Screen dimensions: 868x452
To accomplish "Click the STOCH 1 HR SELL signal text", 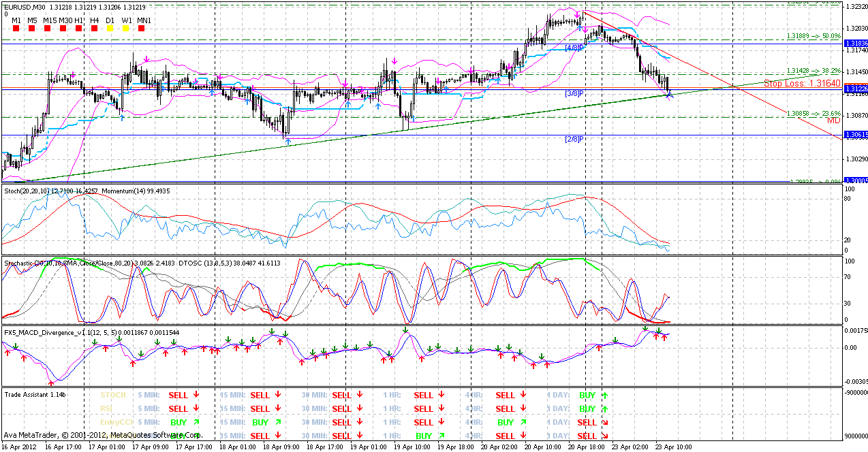I will coord(423,395).
